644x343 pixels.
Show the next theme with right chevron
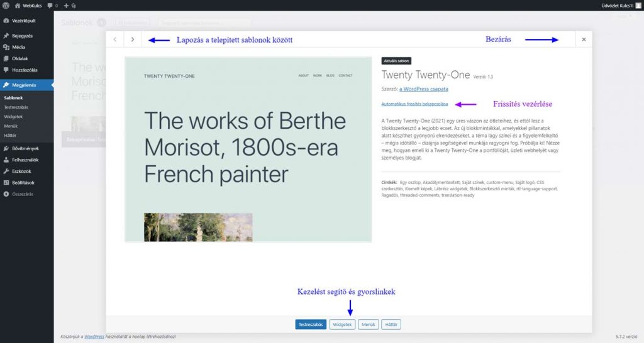point(133,40)
